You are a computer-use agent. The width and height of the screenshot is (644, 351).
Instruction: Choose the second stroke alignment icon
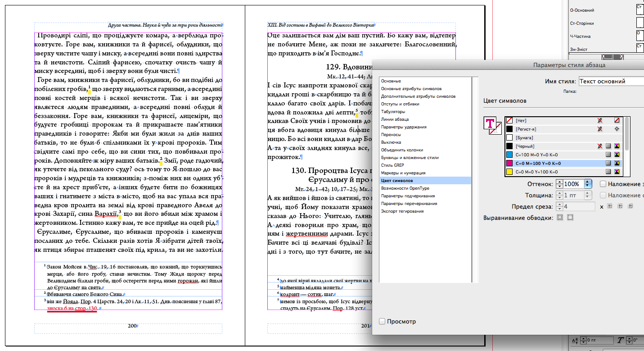570,218
